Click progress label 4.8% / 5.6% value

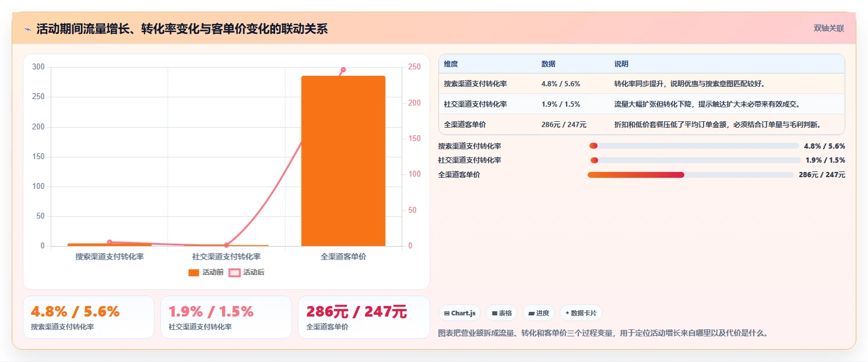click(824, 146)
